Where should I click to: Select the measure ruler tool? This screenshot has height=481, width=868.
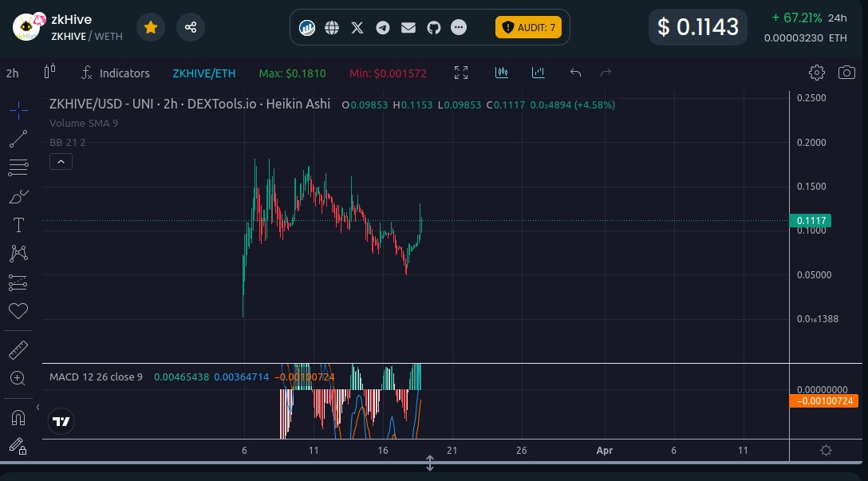[x=18, y=350]
